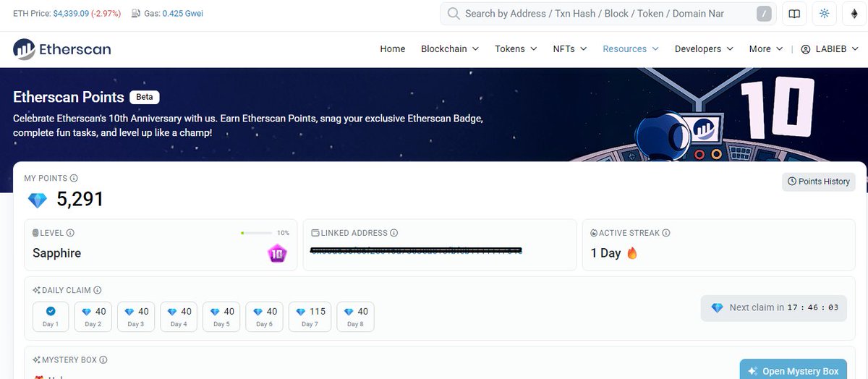Select the Day 8 claim tile
The image size is (868, 379).
pyautogui.click(x=355, y=316)
